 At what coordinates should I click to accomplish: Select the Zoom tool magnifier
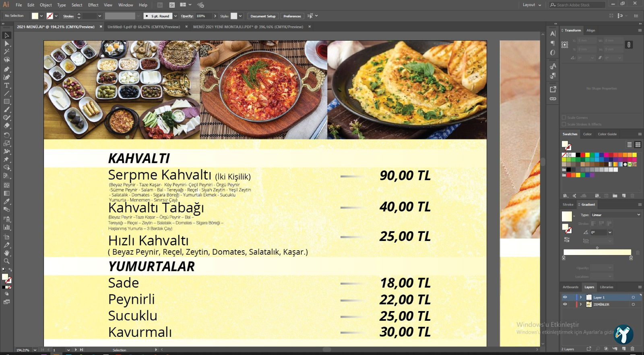[6, 261]
